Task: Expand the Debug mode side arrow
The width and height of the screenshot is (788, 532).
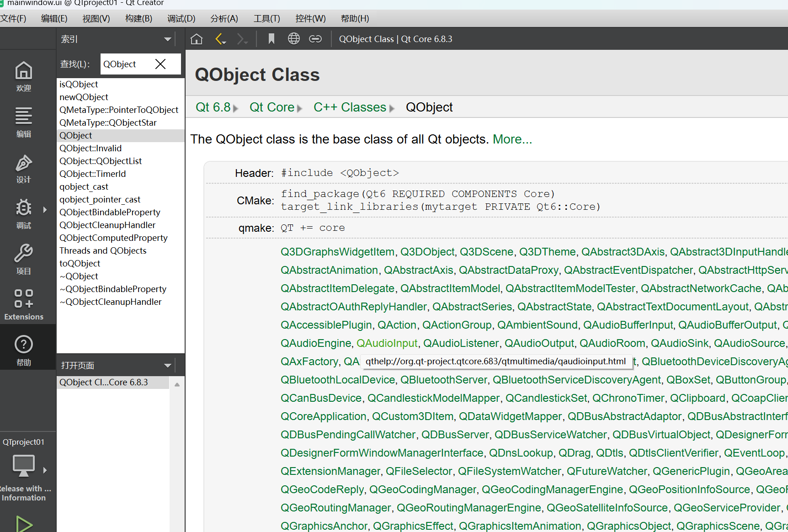Action: click(x=45, y=210)
